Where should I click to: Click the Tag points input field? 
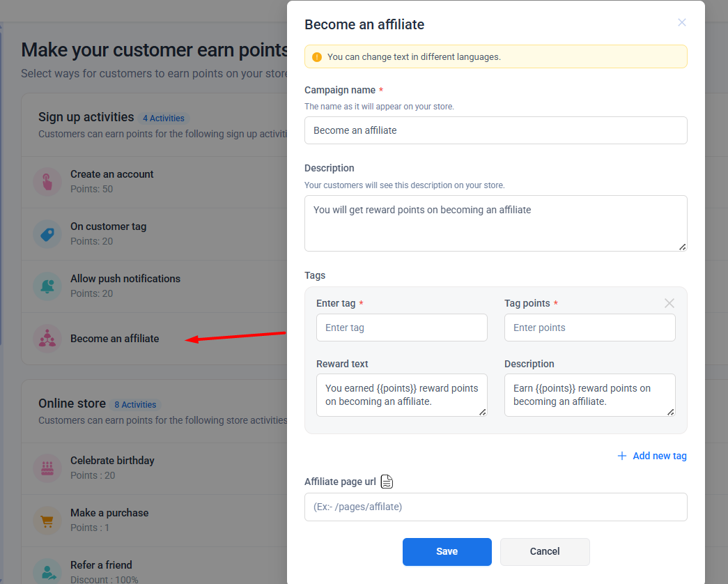point(589,328)
